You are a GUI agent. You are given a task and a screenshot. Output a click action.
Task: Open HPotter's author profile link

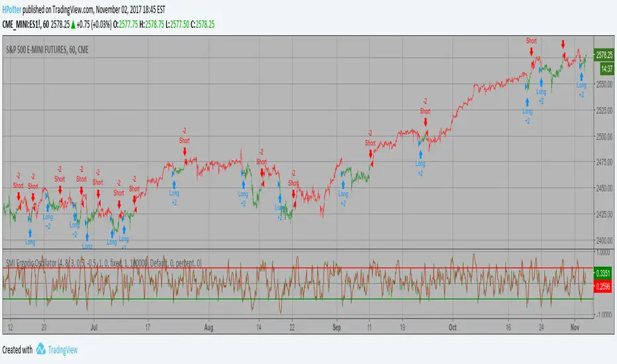(x=11, y=9)
